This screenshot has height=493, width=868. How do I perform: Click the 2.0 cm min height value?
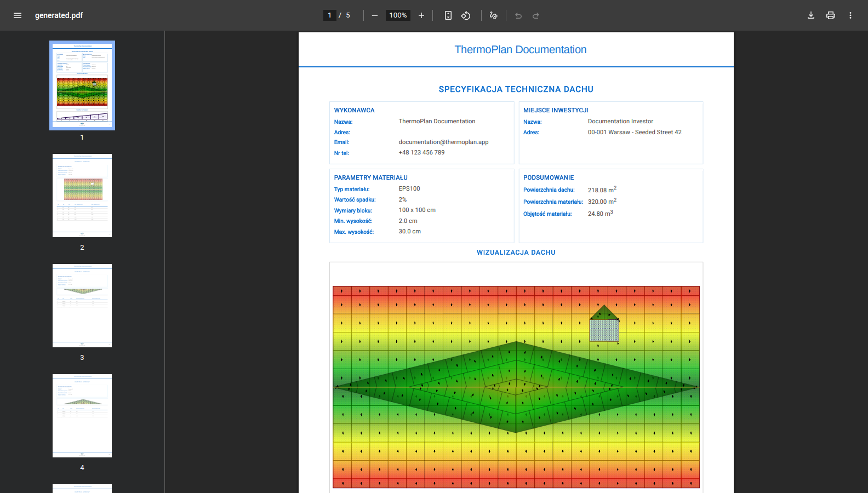pos(408,221)
